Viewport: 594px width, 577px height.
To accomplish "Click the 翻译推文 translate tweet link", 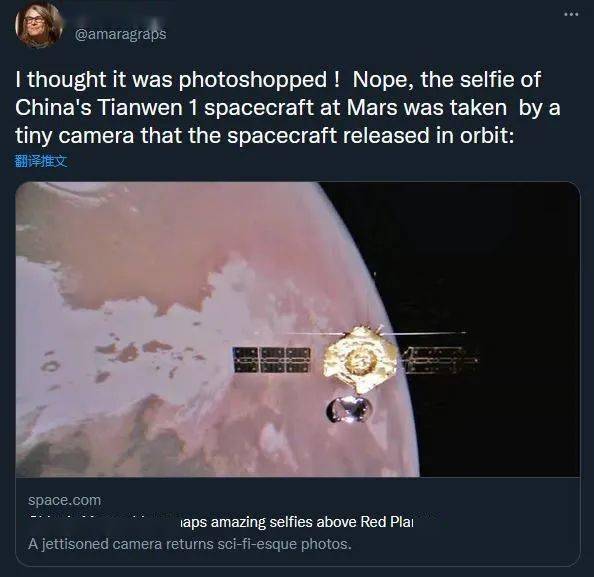I will pyautogui.click(x=41, y=161).
